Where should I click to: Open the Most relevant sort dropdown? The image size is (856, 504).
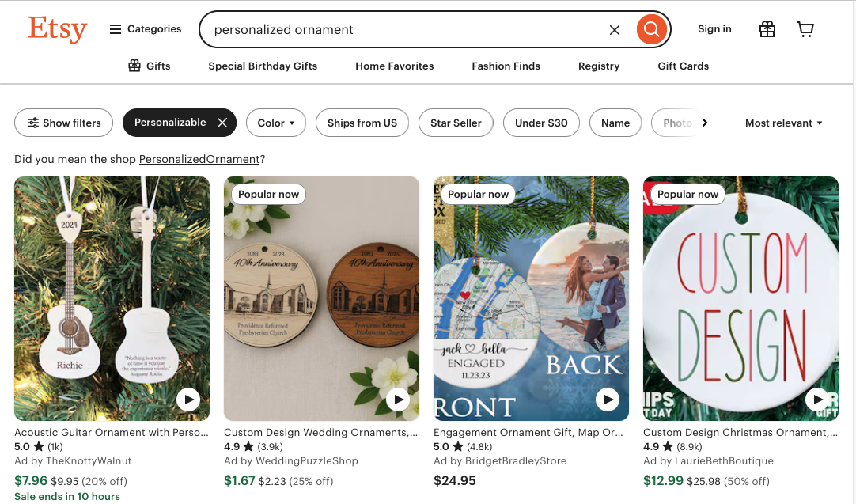click(x=784, y=123)
